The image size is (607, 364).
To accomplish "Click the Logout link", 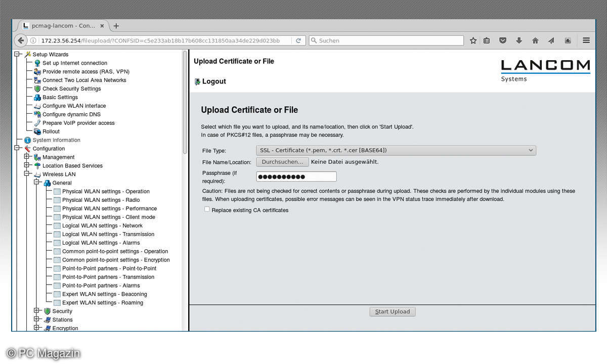I will pyautogui.click(x=214, y=81).
